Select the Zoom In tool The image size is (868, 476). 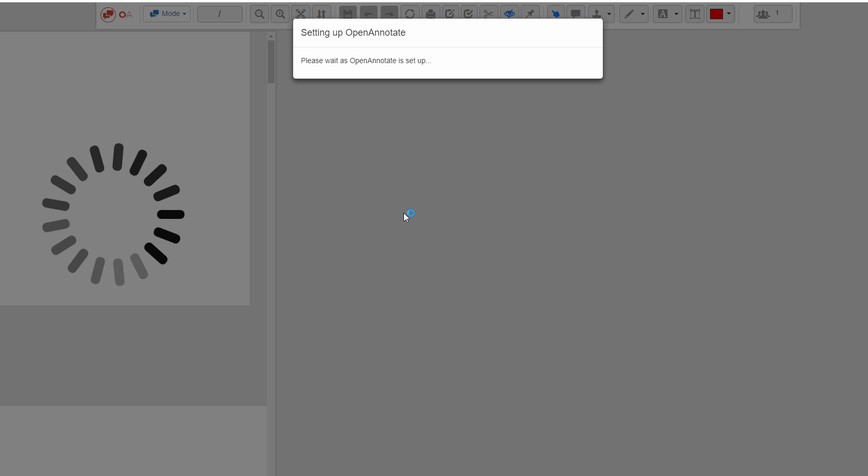pos(280,14)
